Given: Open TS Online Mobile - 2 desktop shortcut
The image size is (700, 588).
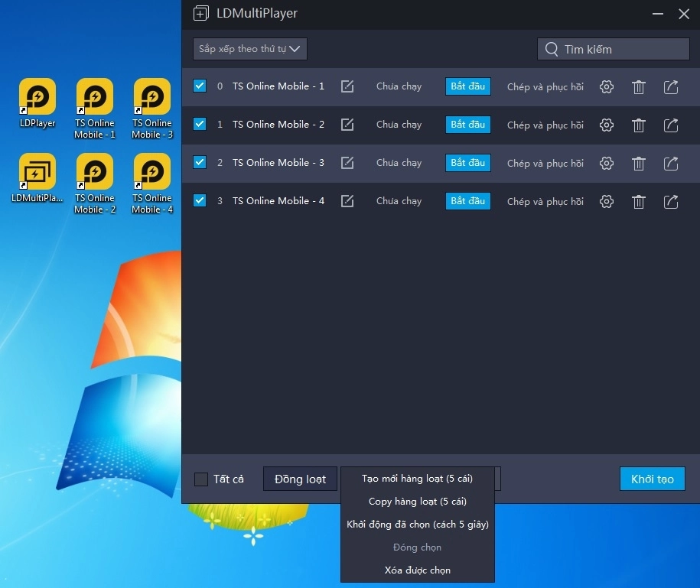Looking at the screenshot, I should coord(95,184).
